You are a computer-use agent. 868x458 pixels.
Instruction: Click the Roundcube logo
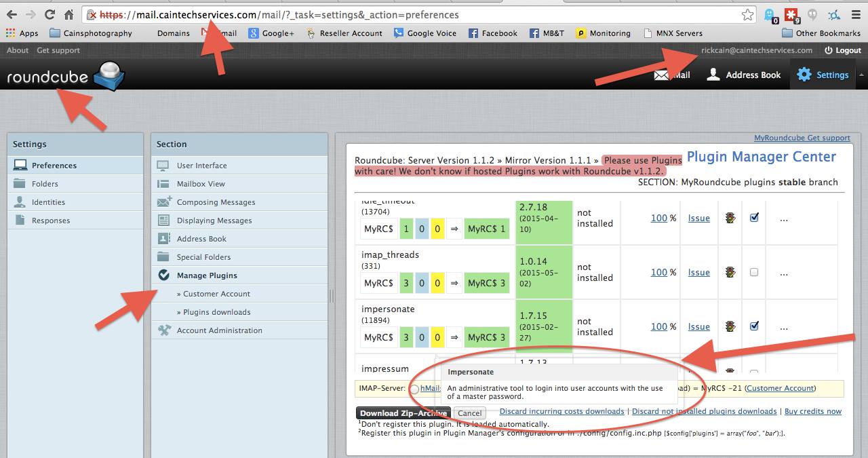pyautogui.click(x=66, y=76)
